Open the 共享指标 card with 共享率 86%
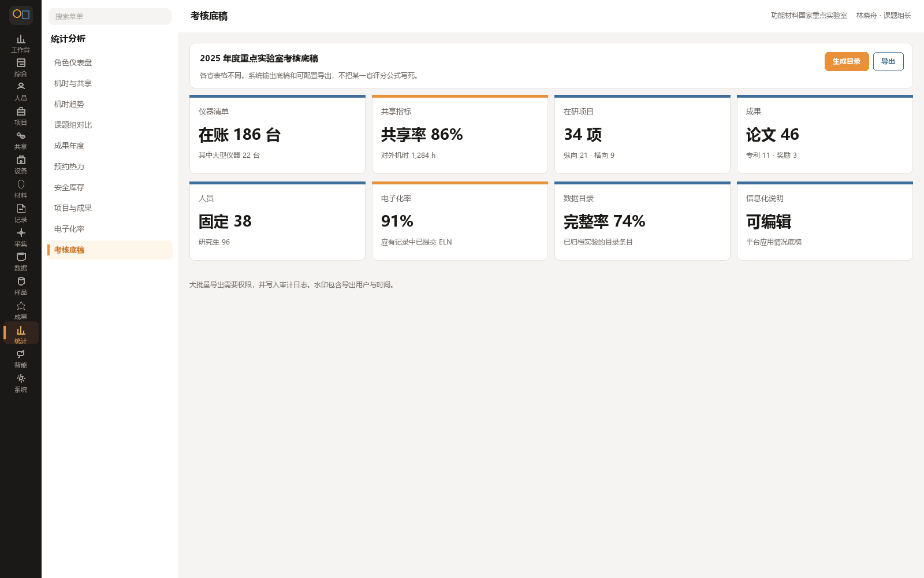This screenshot has width=924, height=578. click(x=460, y=134)
